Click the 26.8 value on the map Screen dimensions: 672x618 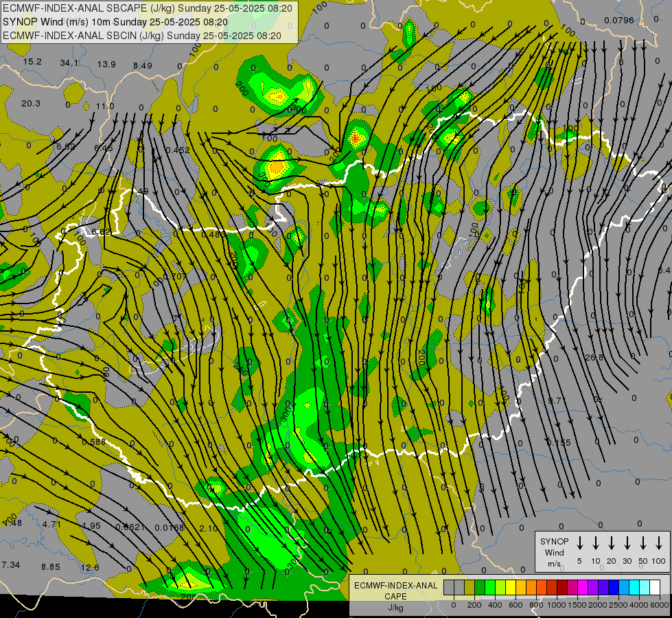[x=594, y=357]
